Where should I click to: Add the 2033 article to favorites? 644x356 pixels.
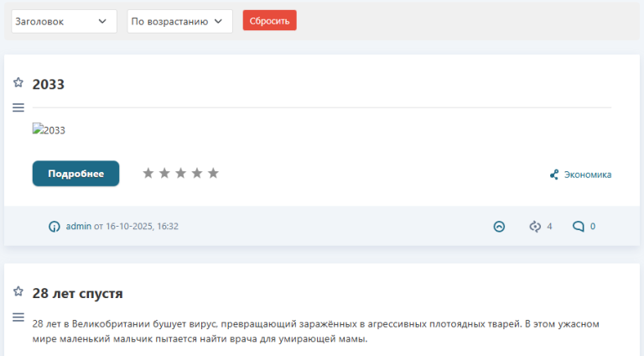[18, 82]
